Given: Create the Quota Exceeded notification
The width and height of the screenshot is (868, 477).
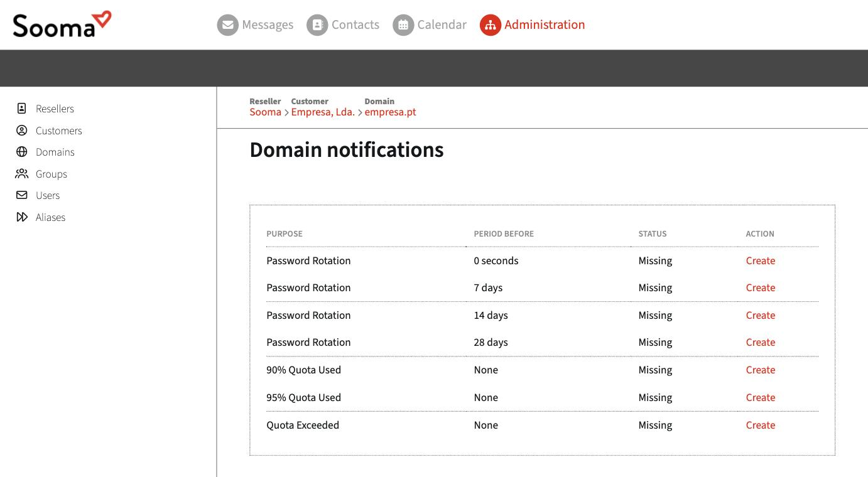Looking at the screenshot, I should [x=760, y=425].
